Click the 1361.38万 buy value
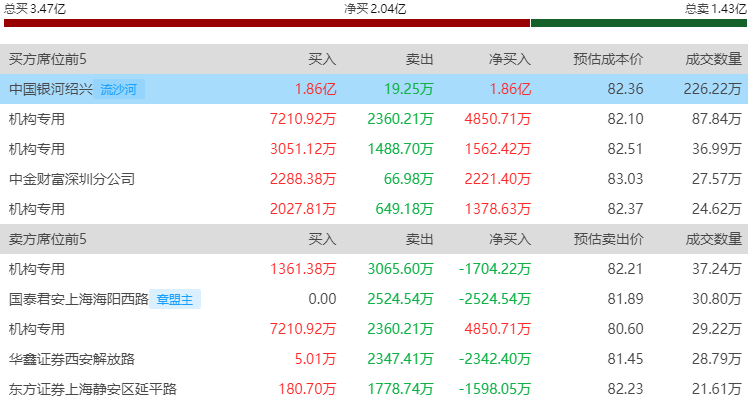 click(x=303, y=269)
